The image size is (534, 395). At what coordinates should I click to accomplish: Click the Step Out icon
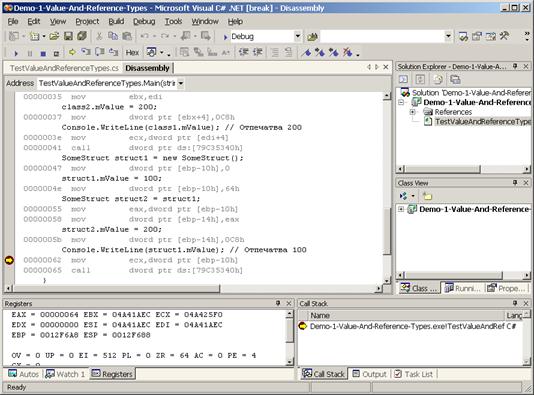[113, 52]
